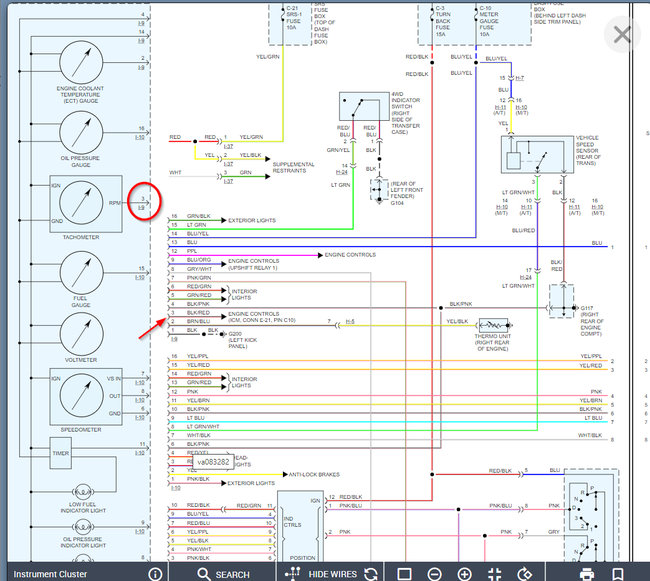Click the SEARCH button in the toolbar

point(223,573)
